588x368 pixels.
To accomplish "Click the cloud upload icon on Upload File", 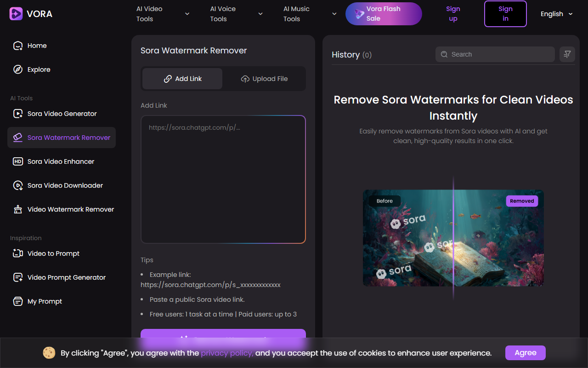I will coord(245,79).
